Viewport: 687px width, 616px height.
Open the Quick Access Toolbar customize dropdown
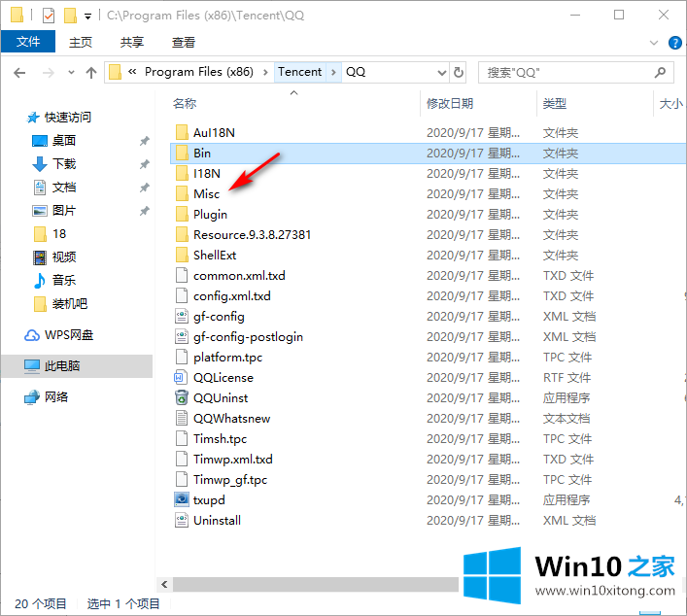(88, 17)
